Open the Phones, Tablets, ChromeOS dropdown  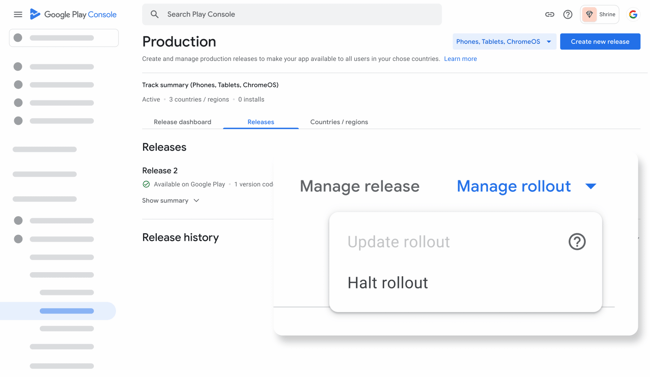click(x=504, y=41)
